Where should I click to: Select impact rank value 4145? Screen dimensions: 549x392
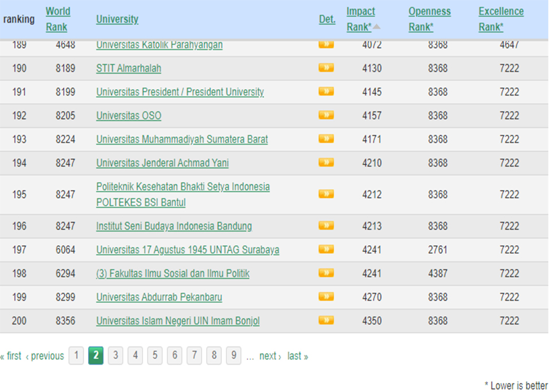tap(372, 92)
